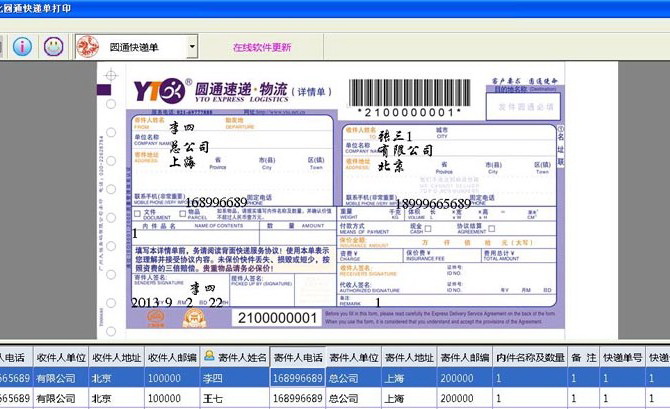Select the 王七 cell in the table
670x409 pixels.
(235, 398)
